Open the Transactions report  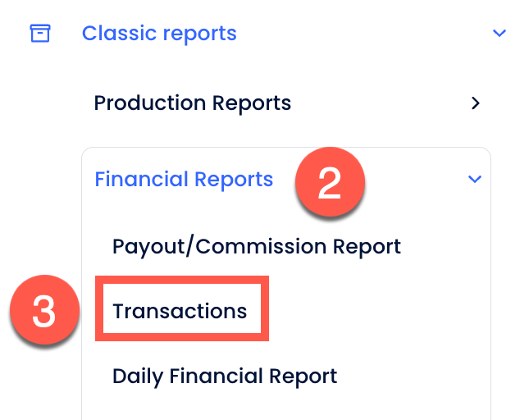[x=180, y=311]
